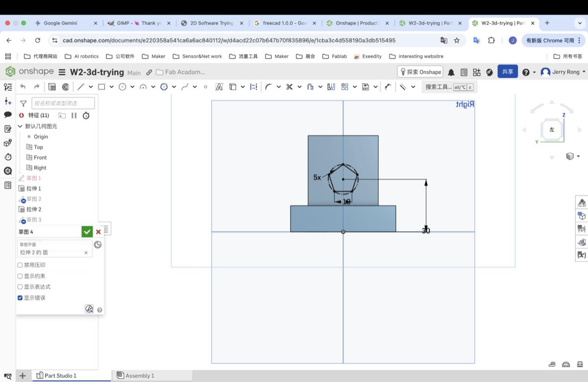Switch to freecad 1.0.0 browser tab
This screenshot has width=588, height=382.
[x=284, y=23]
